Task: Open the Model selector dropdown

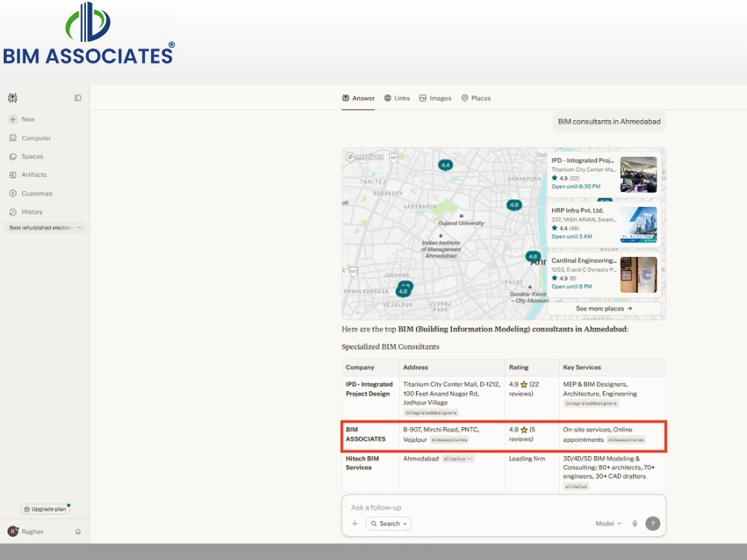Action: pyautogui.click(x=608, y=523)
